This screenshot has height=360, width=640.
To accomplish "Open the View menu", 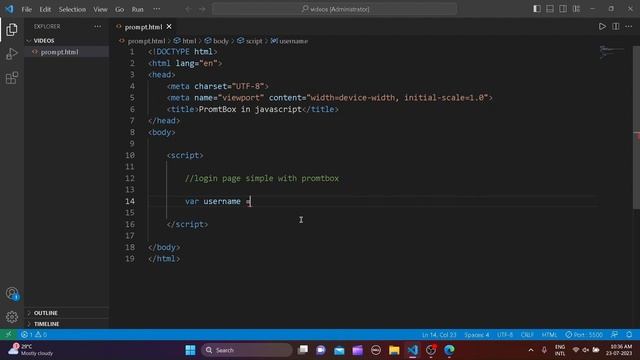I will pyautogui.click(x=100, y=9).
